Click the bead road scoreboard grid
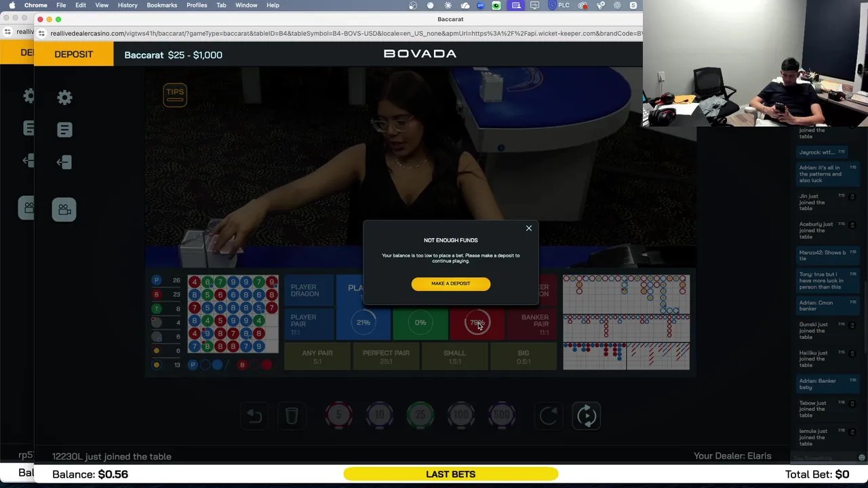 (233, 314)
